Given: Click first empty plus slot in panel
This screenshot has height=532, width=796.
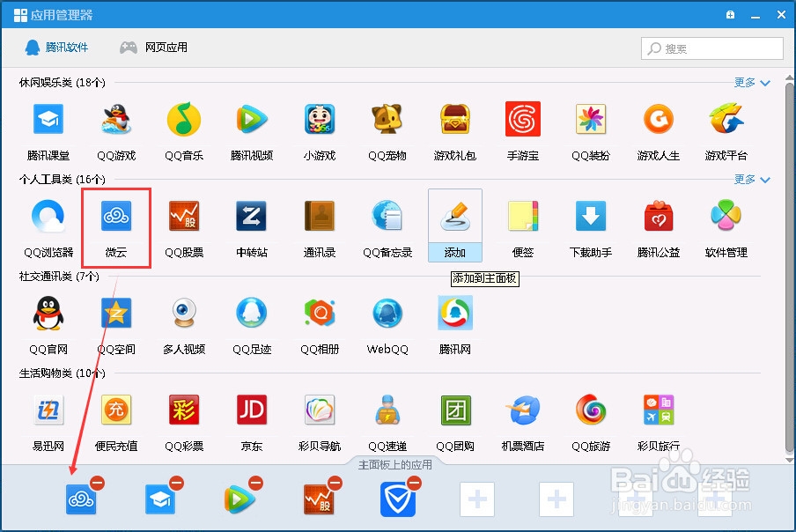Looking at the screenshot, I should coord(477,499).
